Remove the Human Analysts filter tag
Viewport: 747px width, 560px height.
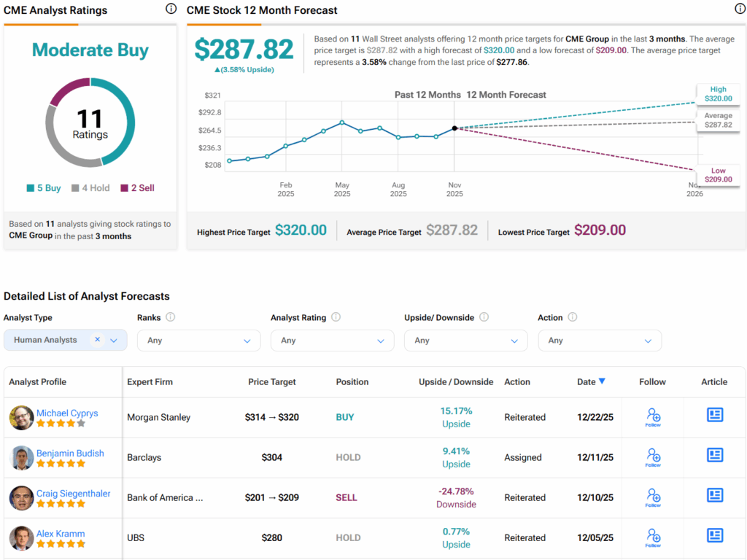point(97,340)
